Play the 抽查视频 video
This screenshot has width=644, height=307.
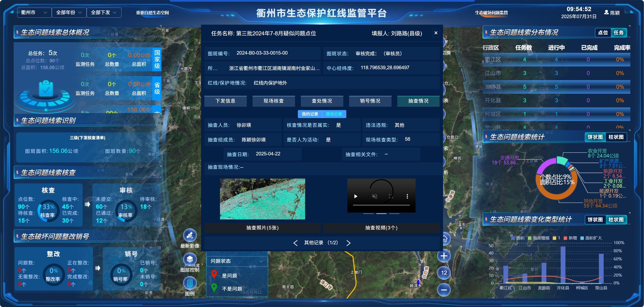click(x=356, y=196)
